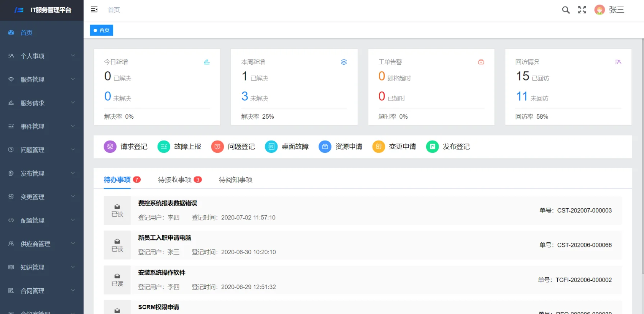Click the 桌面故障 cyan icon
644x314 pixels.
(271, 146)
